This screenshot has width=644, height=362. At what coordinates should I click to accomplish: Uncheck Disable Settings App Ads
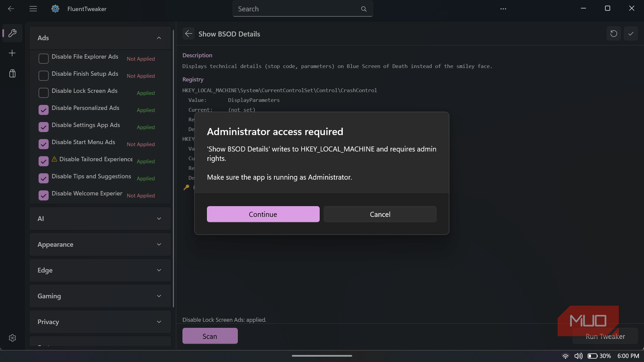click(x=43, y=127)
